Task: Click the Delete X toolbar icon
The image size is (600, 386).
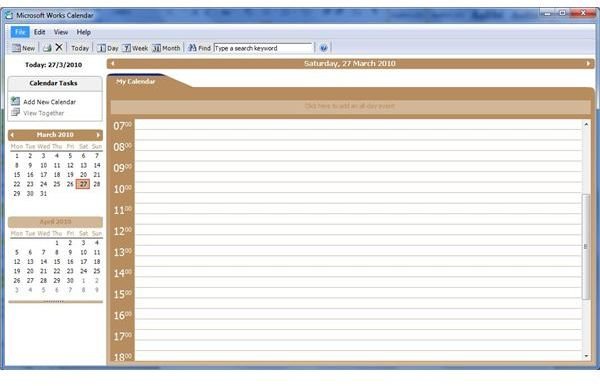Action: point(59,47)
